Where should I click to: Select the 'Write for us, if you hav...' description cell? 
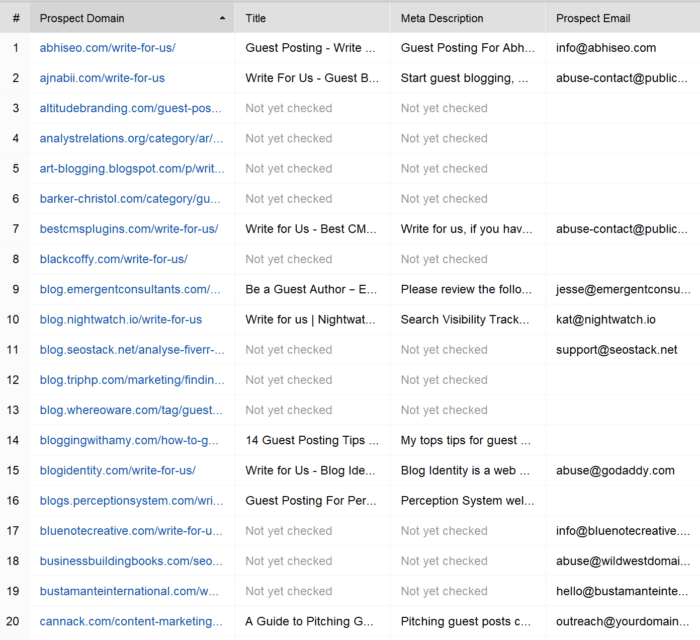click(467, 229)
